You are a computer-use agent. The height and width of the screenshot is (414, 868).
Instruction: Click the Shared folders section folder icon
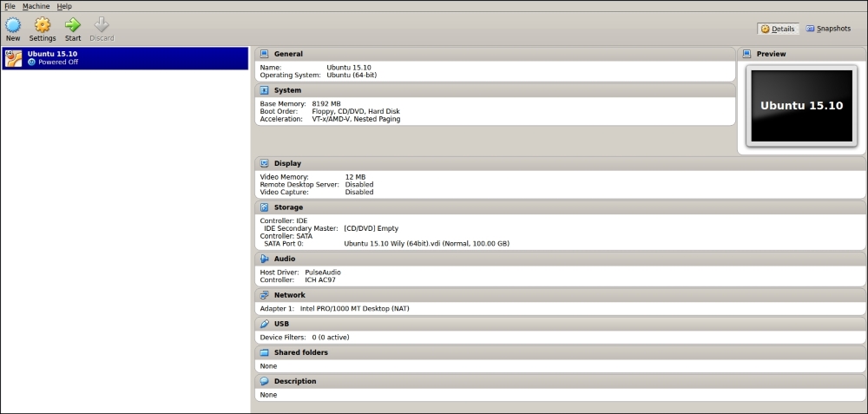coord(264,352)
